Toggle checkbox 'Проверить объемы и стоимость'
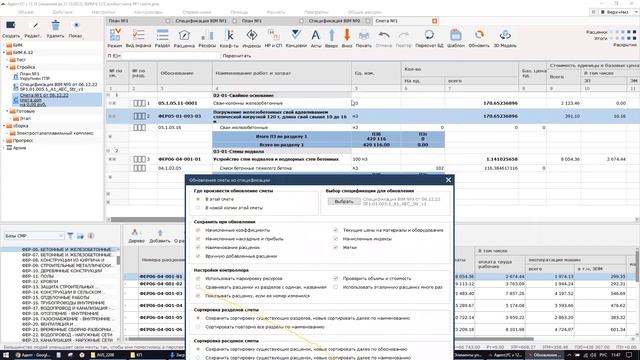Viewport: 640px width, 360px height. coord(336,278)
